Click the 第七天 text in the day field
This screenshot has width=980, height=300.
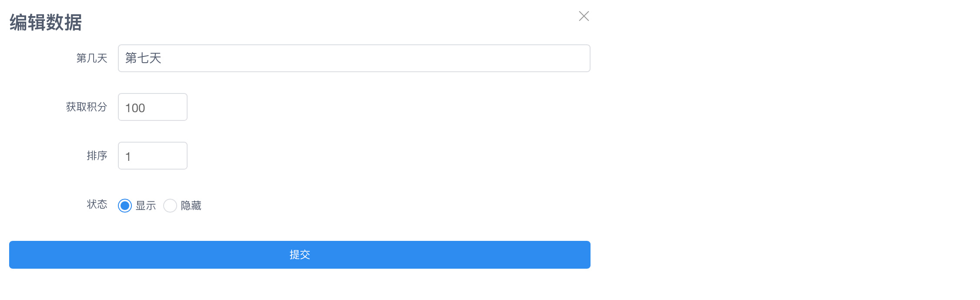pos(143,58)
